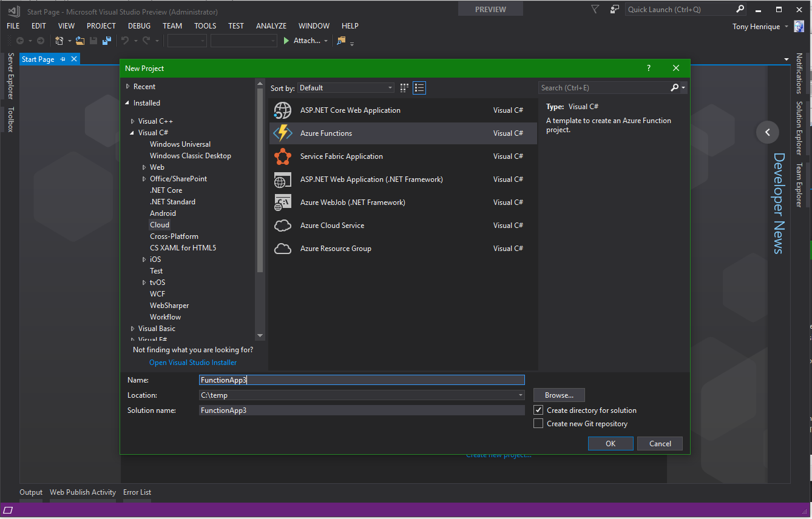Viewport: 812px width, 519px height.
Task: Click the Azure Resource Group cloud icon
Action: pyautogui.click(x=283, y=249)
